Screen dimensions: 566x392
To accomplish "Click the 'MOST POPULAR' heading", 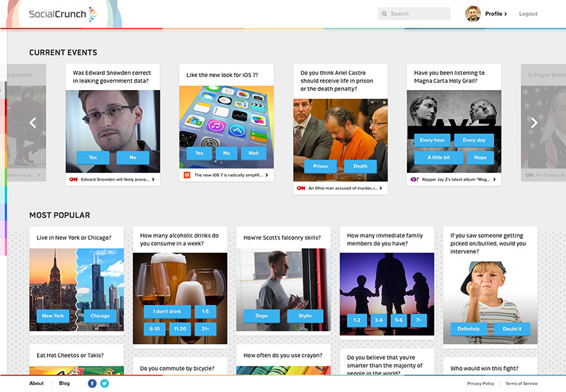I will (60, 215).
